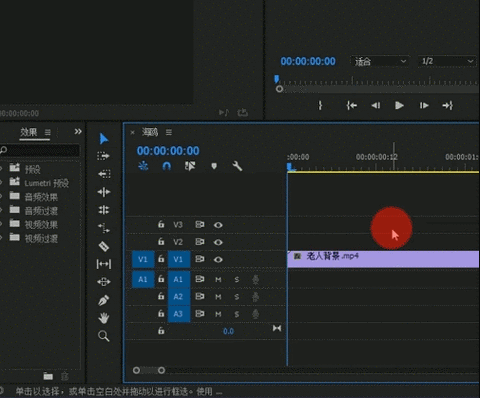Click the program monitor playhead marker
The image size is (480, 398).
(276, 79)
